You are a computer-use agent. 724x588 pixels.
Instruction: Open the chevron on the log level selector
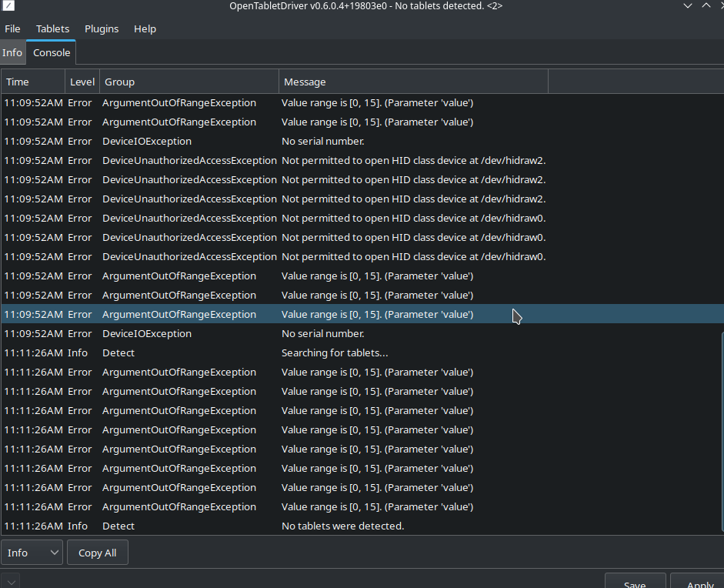[x=52, y=553]
